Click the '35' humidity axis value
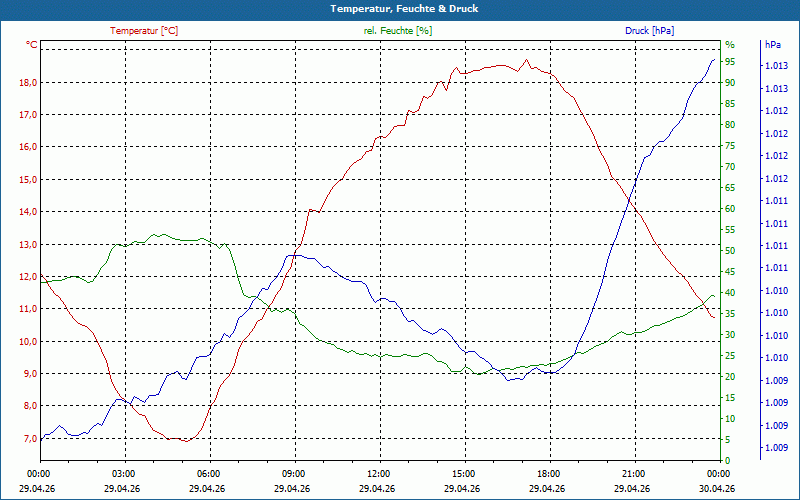 (x=730, y=314)
